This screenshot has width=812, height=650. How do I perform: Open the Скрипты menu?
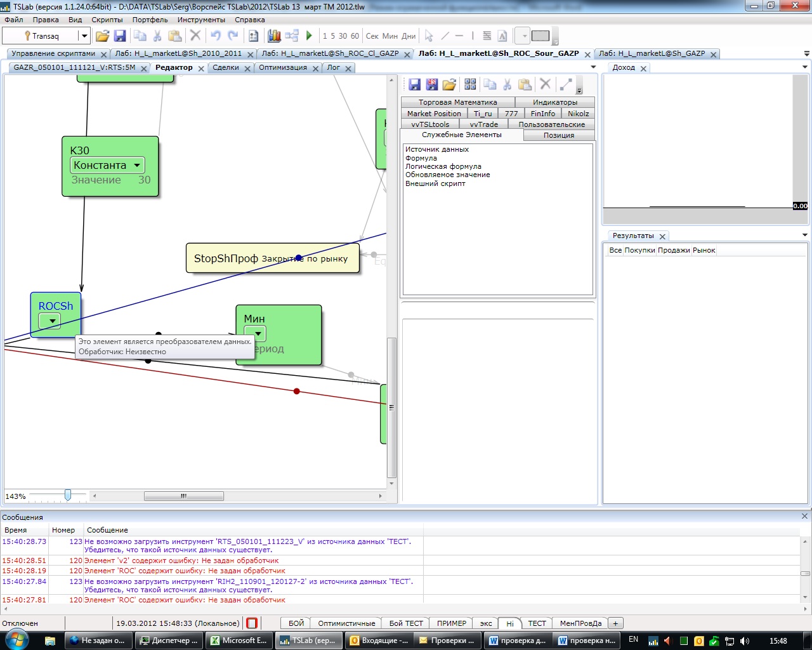107,20
